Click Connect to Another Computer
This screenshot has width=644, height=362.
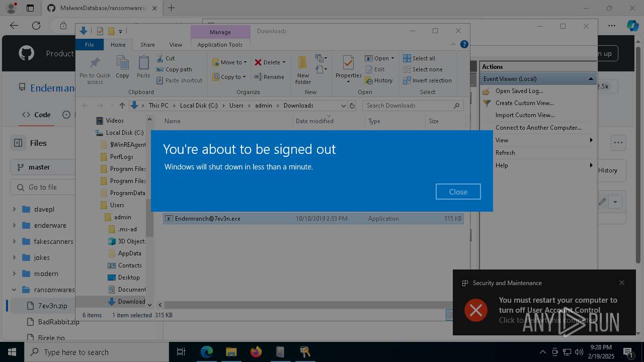tap(538, 128)
